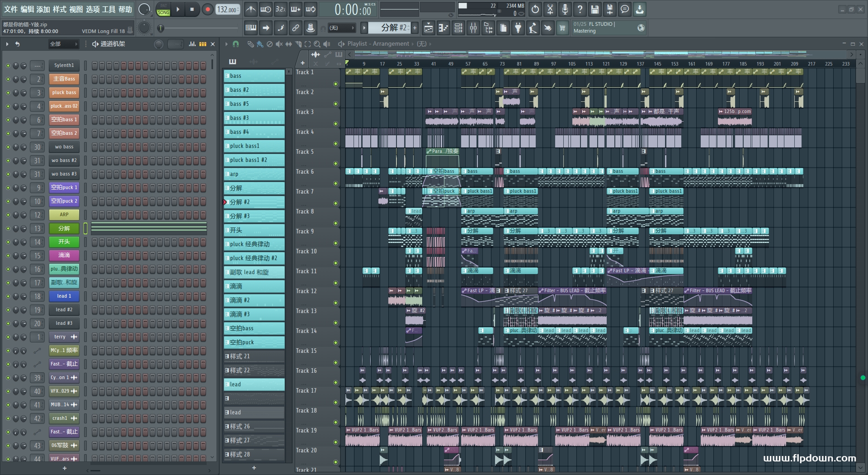The width and height of the screenshot is (868, 475).
Task: Toggle recording countdown icon
Action: coord(281,9)
